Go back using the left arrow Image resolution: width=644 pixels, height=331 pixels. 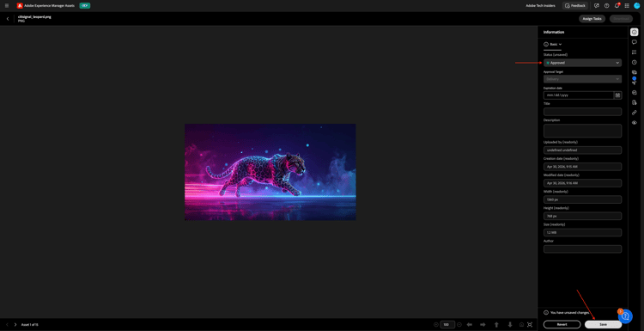point(8,19)
